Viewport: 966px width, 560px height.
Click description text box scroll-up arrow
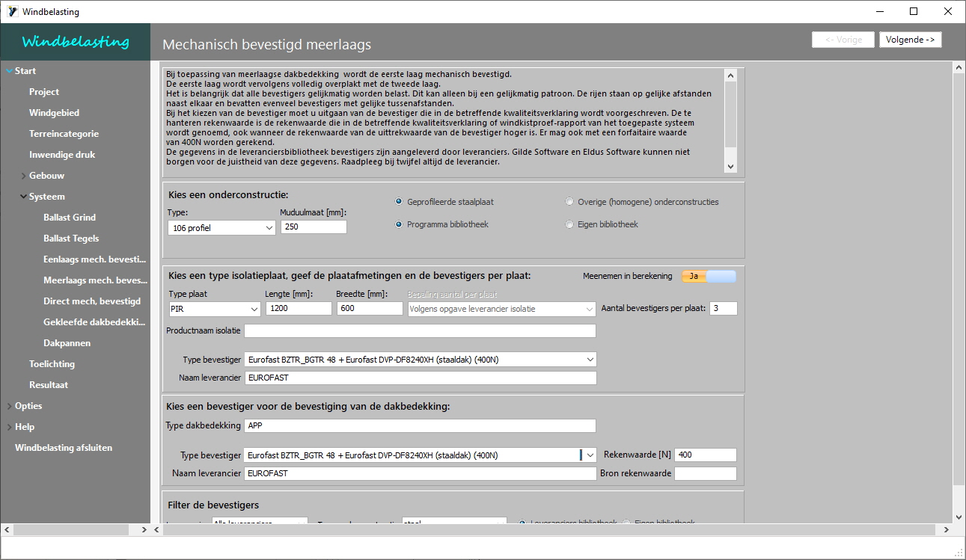tap(730, 75)
